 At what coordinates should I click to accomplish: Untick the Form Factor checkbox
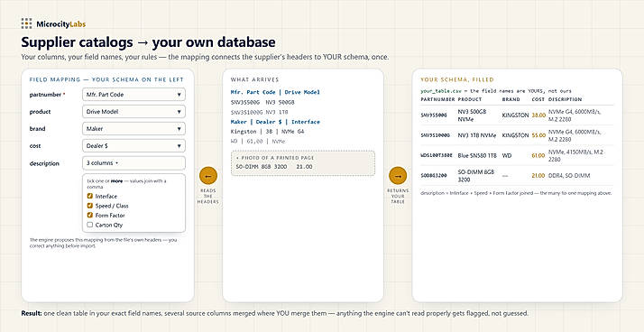(90, 216)
